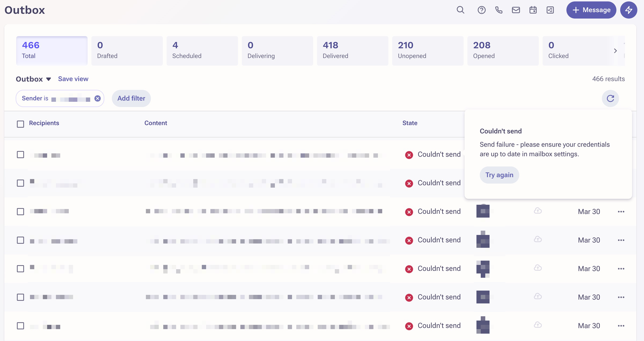Toggle the select-all Recipients checkbox
The height and width of the screenshot is (341, 644).
[20, 124]
